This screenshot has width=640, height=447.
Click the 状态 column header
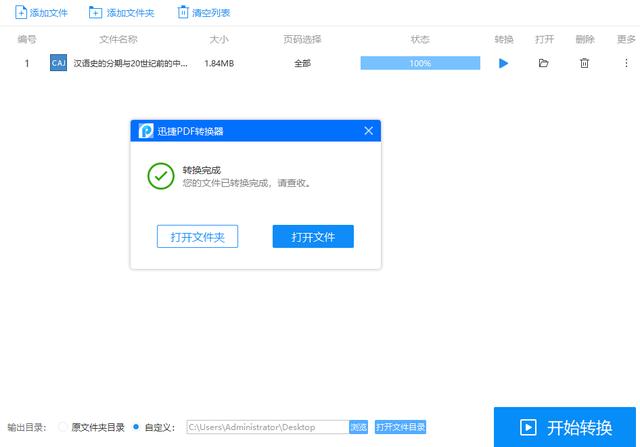click(420, 39)
